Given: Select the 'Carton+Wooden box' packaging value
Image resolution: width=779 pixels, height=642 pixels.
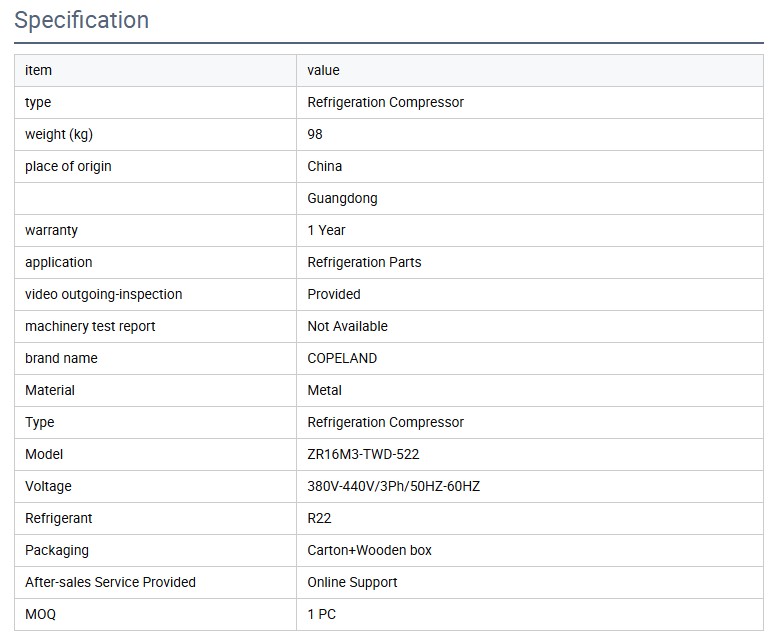Looking at the screenshot, I should (370, 550).
